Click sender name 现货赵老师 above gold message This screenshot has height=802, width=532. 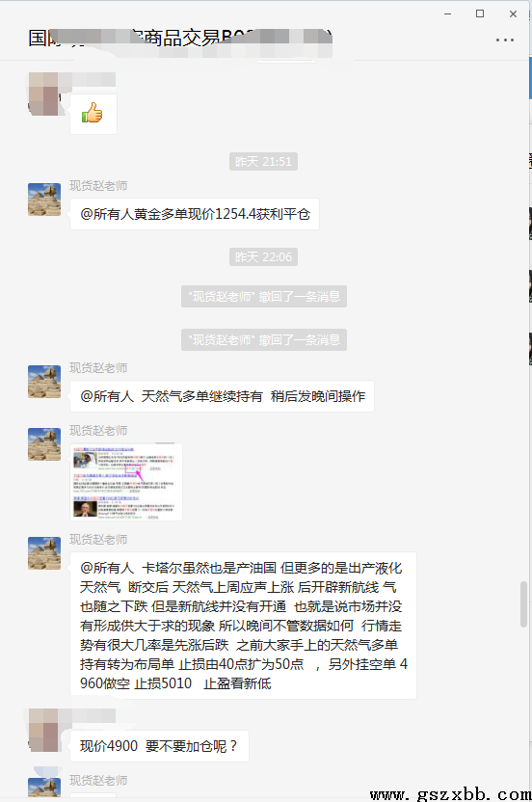[98, 186]
